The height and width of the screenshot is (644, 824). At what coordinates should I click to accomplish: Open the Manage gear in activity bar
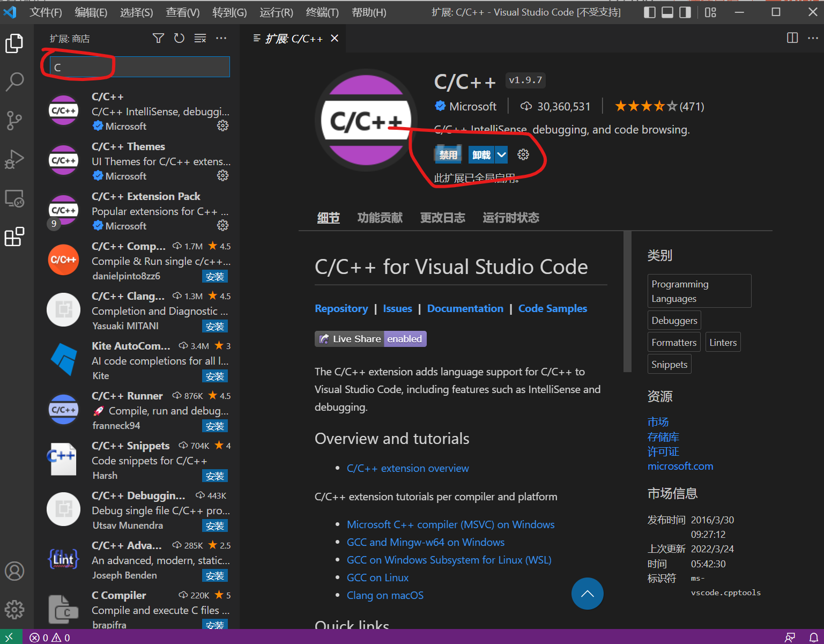click(14, 610)
